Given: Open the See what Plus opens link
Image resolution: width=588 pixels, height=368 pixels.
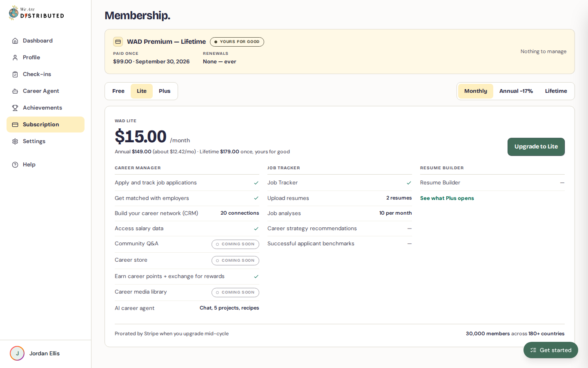Looking at the screenshot, I should (x=447, y=198).
